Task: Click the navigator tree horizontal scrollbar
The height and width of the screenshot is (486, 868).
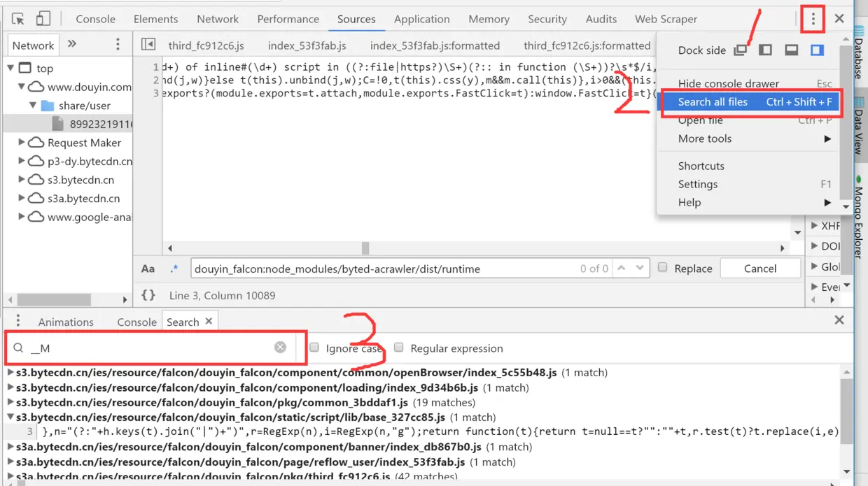Action: coord(53,300)
